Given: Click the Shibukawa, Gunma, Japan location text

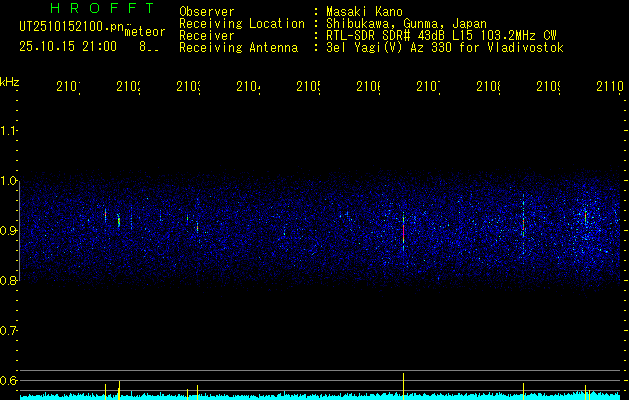Looking at the screenshot, I should coord(399,23).
